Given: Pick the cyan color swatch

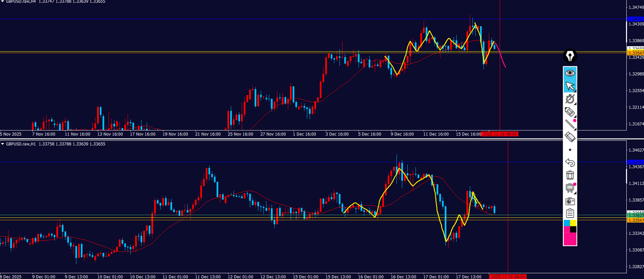Looking at the screenshot, I should pyautogui.click(x=567, y=223).
